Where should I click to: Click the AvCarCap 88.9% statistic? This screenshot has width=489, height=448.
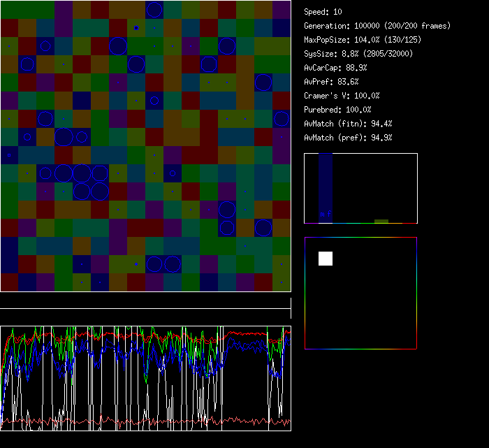click(335, 68)
